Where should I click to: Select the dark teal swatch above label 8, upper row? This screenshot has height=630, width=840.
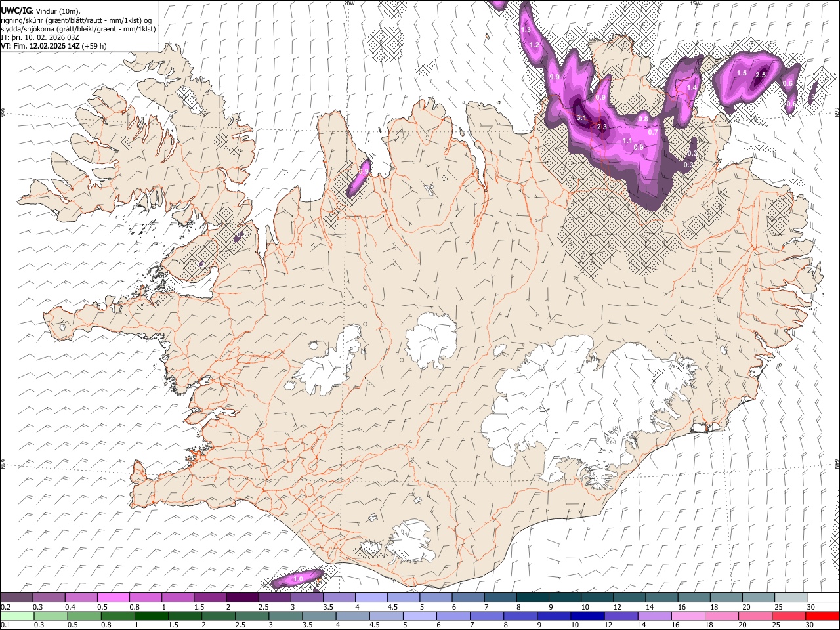pyautogui.click(x=533, y=598)
